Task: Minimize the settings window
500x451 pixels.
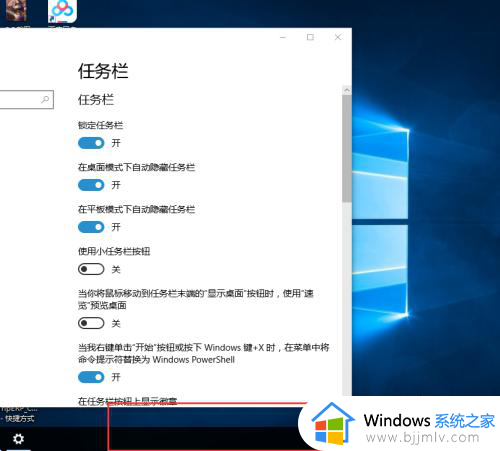Action: [283, 37]
